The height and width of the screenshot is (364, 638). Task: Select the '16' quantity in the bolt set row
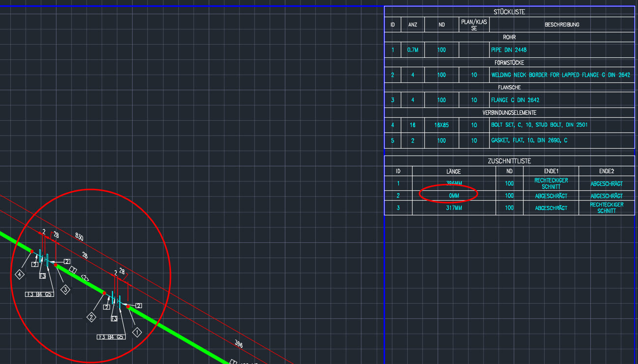point(413,125)
